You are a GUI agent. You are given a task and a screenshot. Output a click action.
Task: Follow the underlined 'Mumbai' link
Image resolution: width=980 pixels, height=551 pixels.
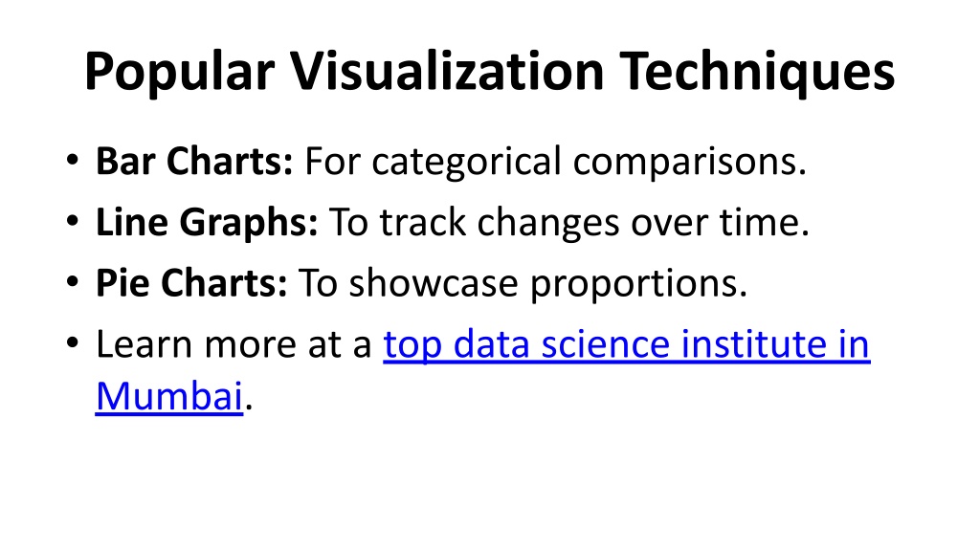click(x=168, y=396)
